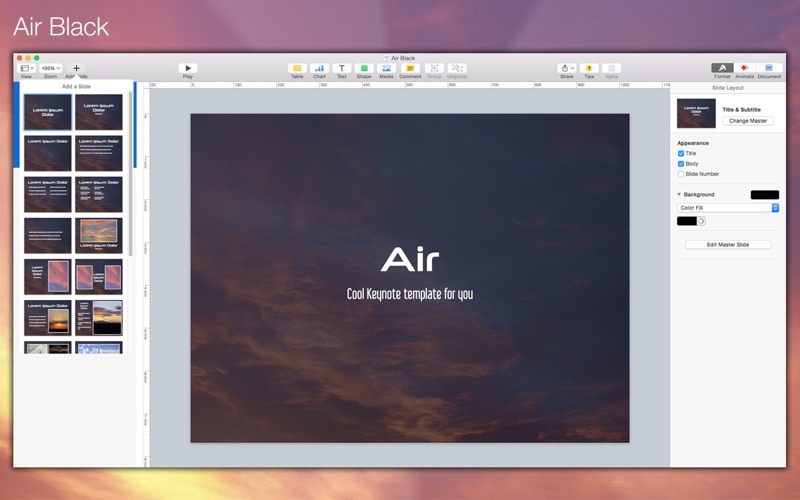The image size is (800, 500).
Task: Choose the title with sunset photo layout
Action: pyautogui.click(x=47, y=318)
